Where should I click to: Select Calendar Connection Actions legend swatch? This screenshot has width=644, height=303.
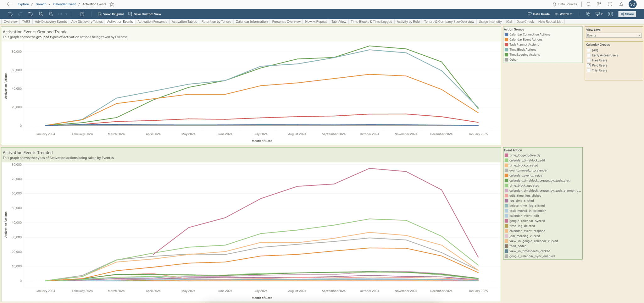pos(506,34)
